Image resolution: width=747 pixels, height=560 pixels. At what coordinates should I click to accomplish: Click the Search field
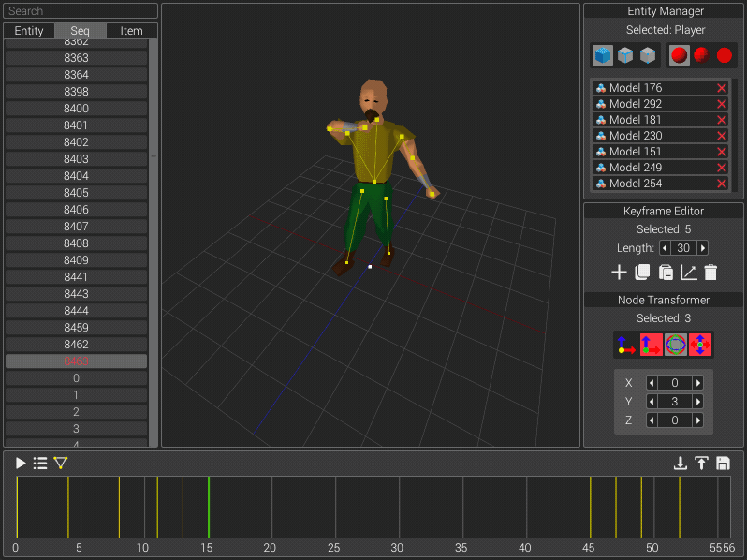click(x=81, y=11)
